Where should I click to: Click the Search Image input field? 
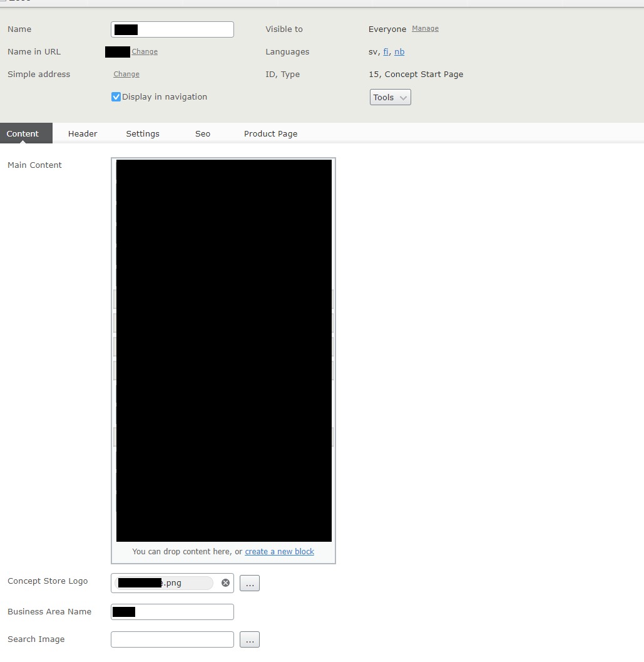pyautogui.click(x=172, y=639)
